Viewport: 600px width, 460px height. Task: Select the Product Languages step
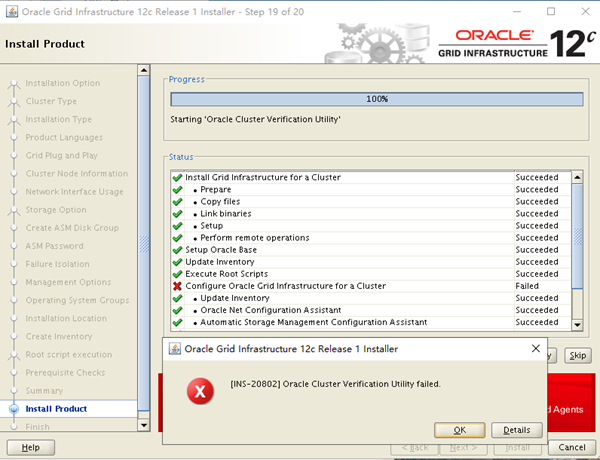pyautogui.click(x=64, y=137)
